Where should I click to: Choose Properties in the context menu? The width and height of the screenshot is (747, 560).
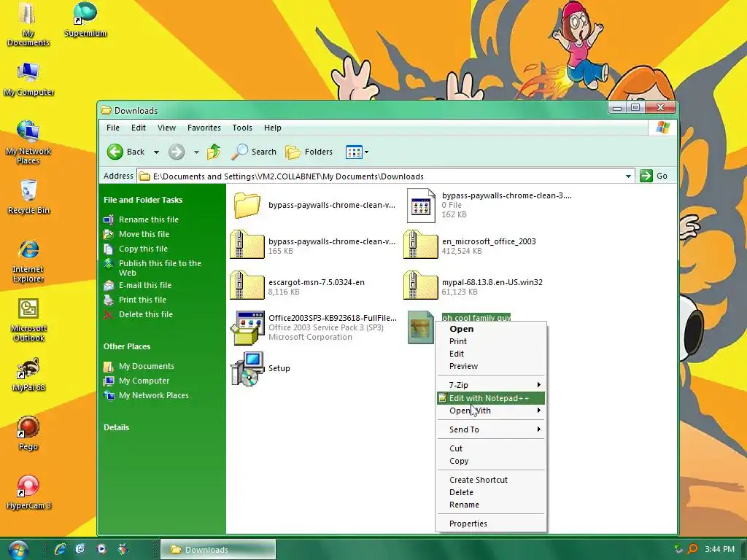[x=491, y=524]
